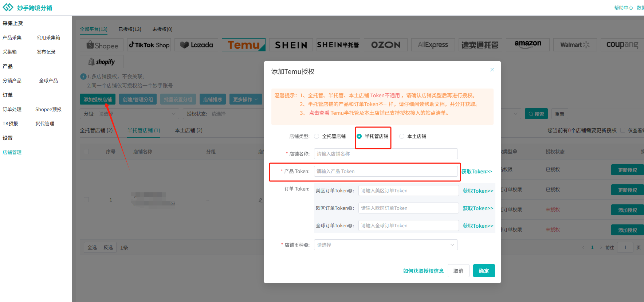Open the 半托管店铺 (1) tab
Viewport: 644px width, 302px height.
(144, 130)
